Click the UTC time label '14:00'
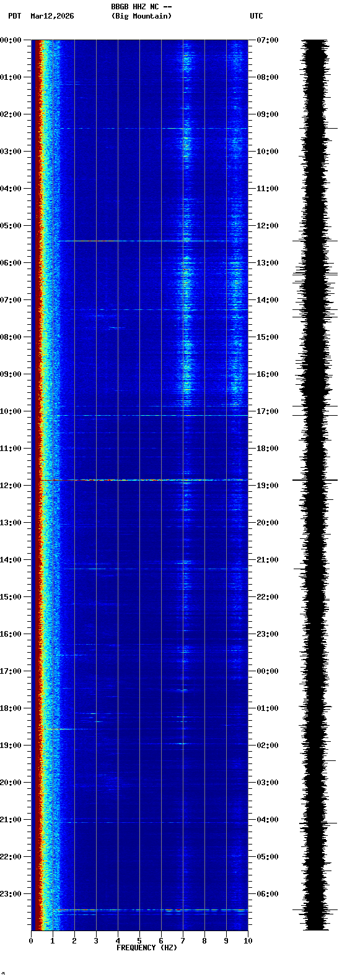 (x=268, y=300)
